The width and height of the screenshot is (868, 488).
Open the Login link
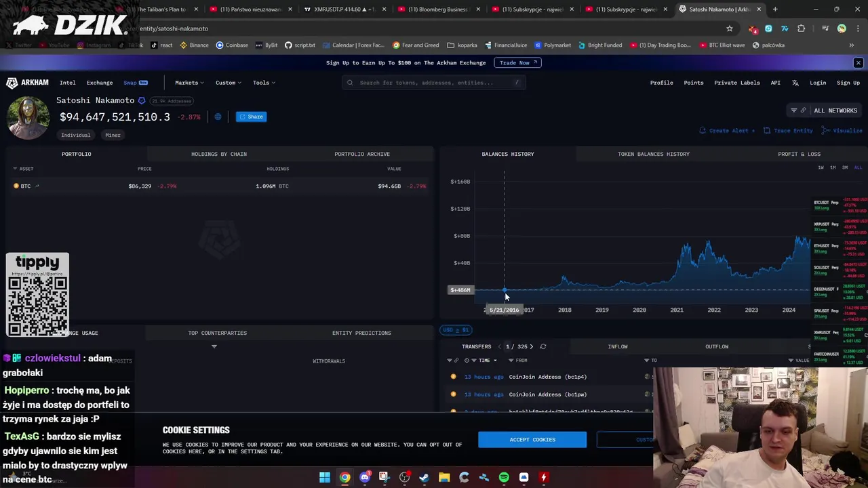[818, 83]
